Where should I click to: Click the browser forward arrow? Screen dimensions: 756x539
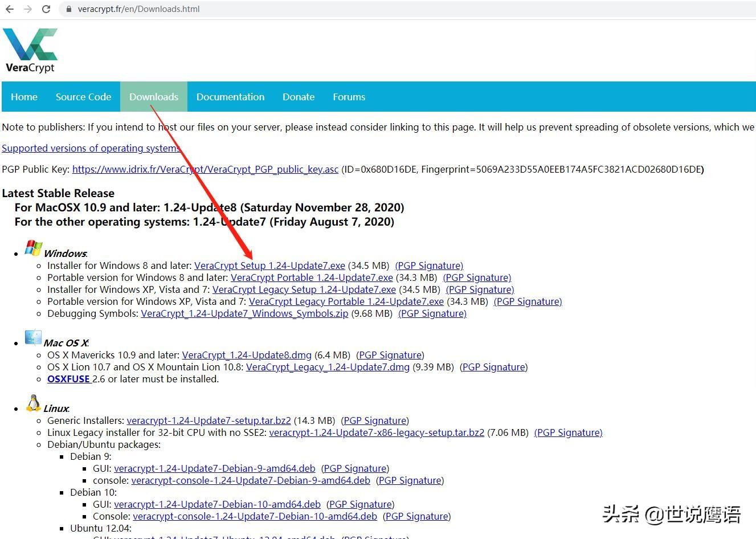click(28, 9)
